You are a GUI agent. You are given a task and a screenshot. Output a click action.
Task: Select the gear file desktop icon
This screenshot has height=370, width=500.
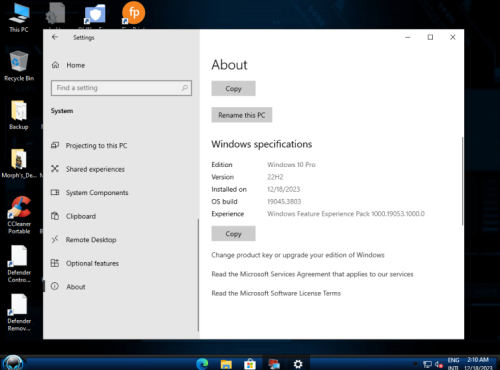click(x=56, y=14)
